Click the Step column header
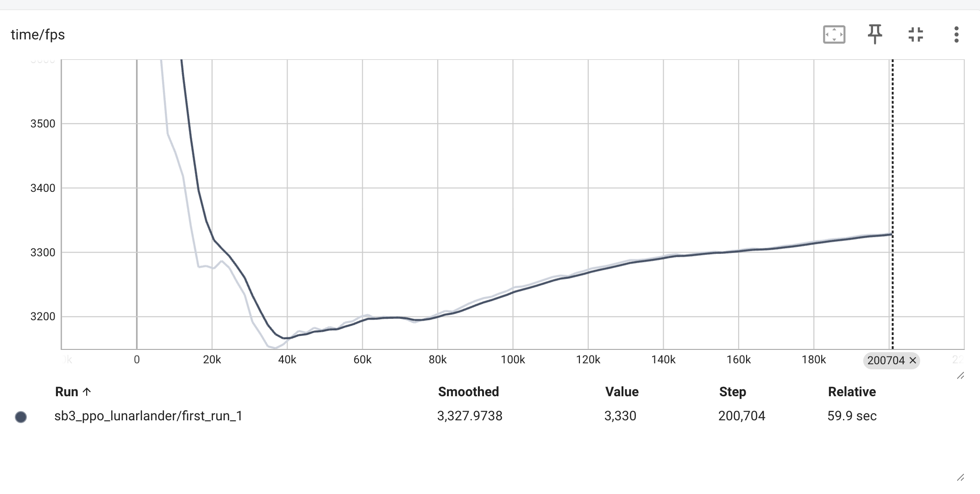 click(732, 392)
